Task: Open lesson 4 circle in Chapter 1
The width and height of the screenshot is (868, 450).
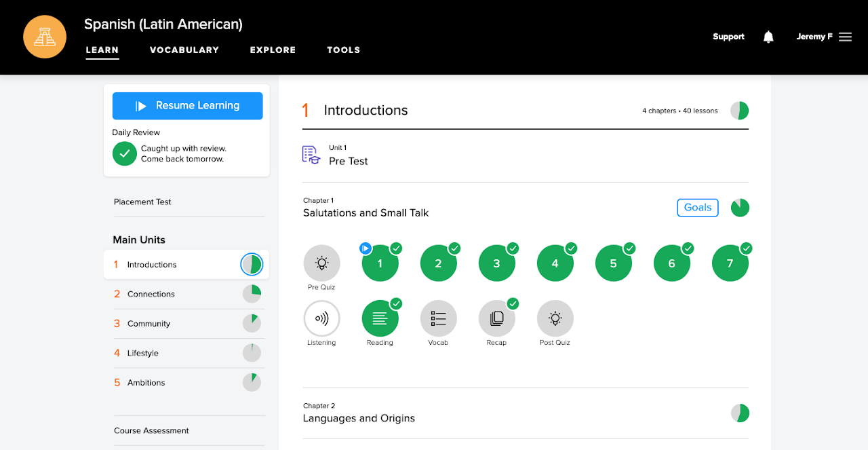Action: pos(555,263)
